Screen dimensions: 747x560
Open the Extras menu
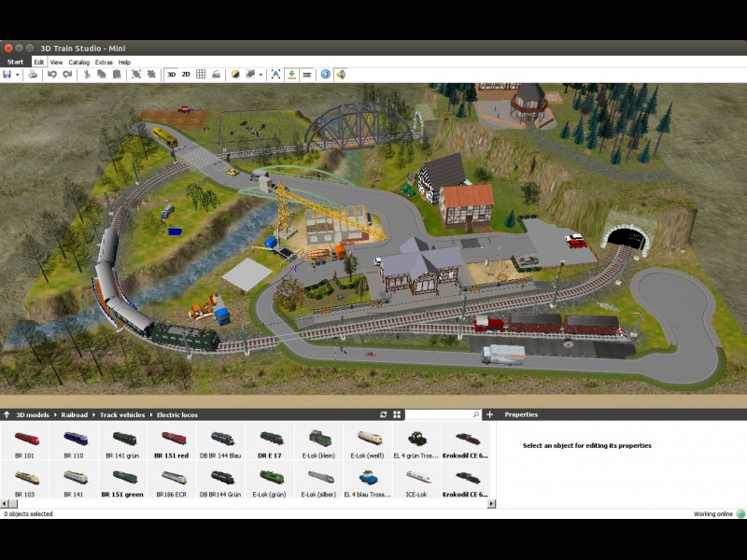[x=104, y=62]
